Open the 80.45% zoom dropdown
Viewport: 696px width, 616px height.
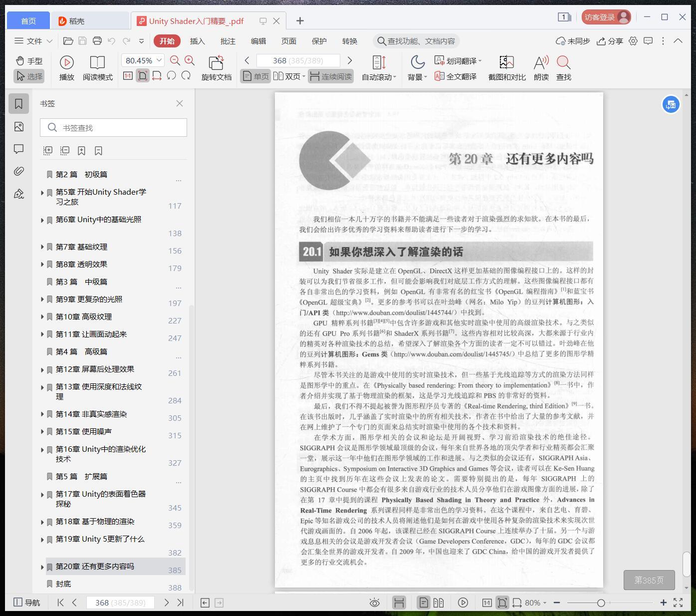[159, 60]
